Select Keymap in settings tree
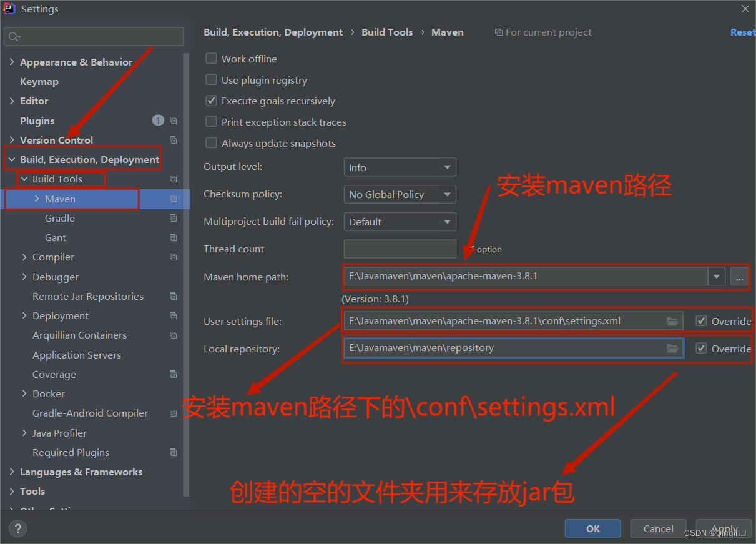This screenshot has width=756, height=544. pos(39,81)
